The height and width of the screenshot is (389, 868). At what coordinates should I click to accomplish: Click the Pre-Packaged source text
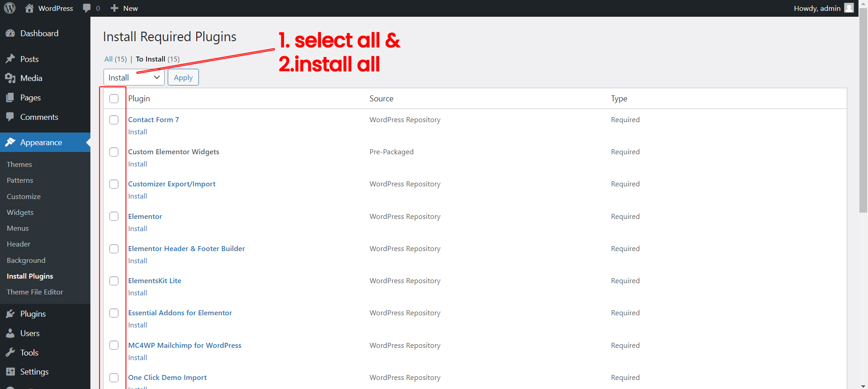392,152
